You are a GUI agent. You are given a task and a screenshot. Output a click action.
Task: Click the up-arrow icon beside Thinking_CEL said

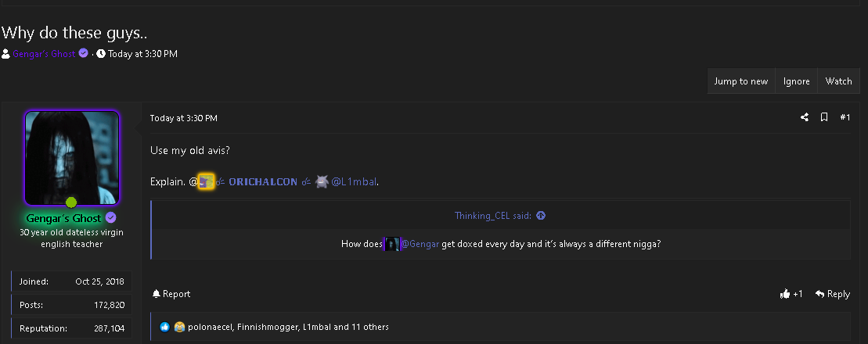[541, 216]
